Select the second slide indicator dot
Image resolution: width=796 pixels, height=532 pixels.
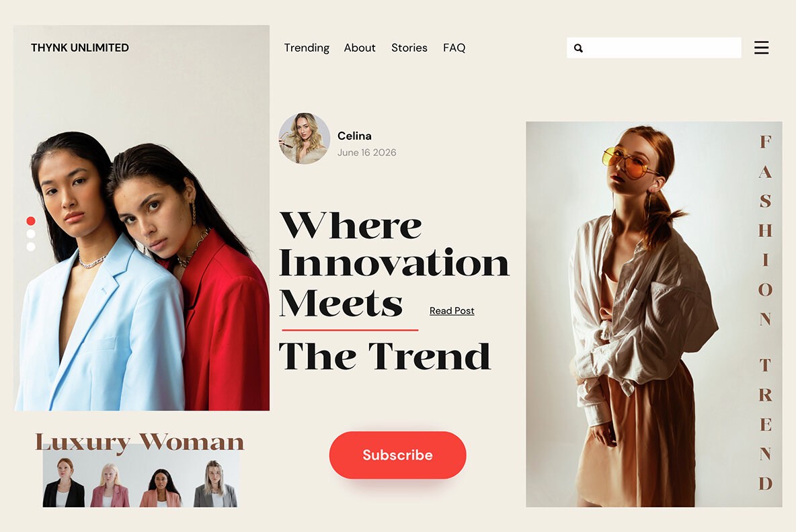[31, 234]
